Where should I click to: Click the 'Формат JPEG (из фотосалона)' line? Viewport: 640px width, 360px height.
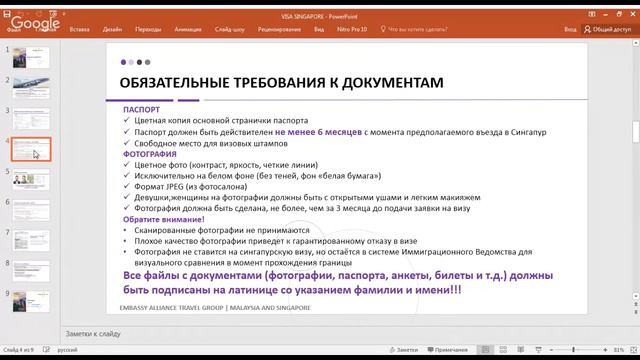(191, 187)
